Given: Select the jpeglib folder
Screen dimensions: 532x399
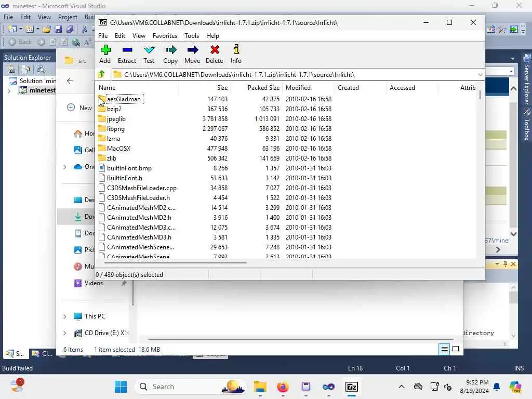Looking at the screenshot, I should click(x=116, y=119).
